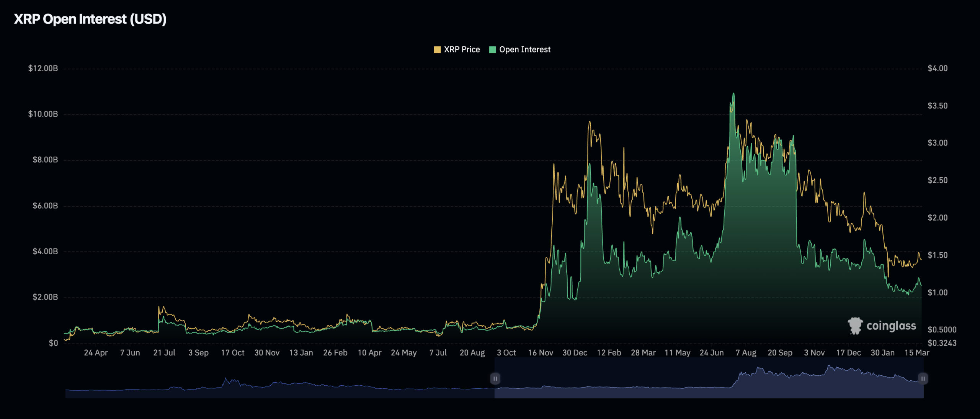The image size is (980, 419).
Task: Click the $0.3243 right axis label
Action: click(942, 343)
